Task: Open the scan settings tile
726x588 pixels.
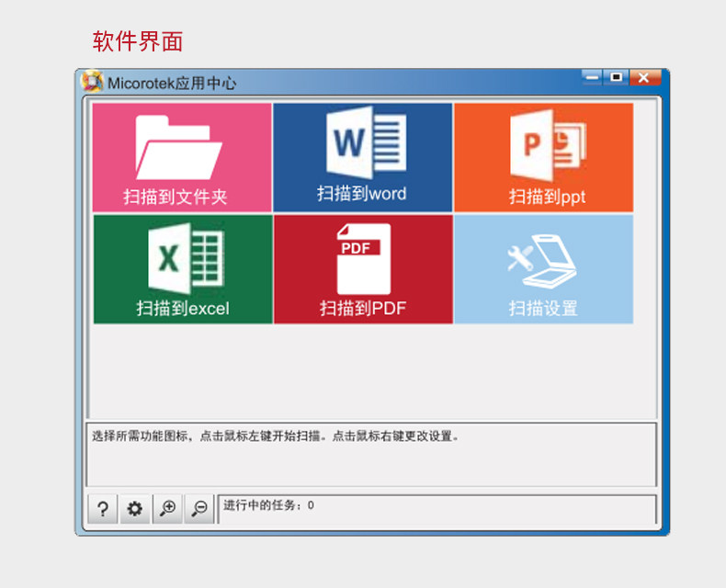Action: click(543, 269)
